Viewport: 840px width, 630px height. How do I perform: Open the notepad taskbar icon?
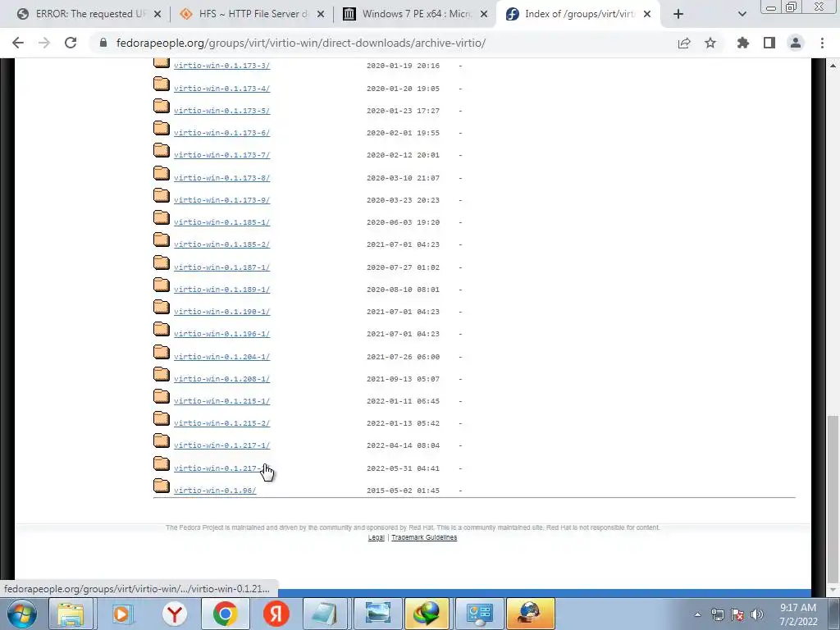[x=326, y=614]
